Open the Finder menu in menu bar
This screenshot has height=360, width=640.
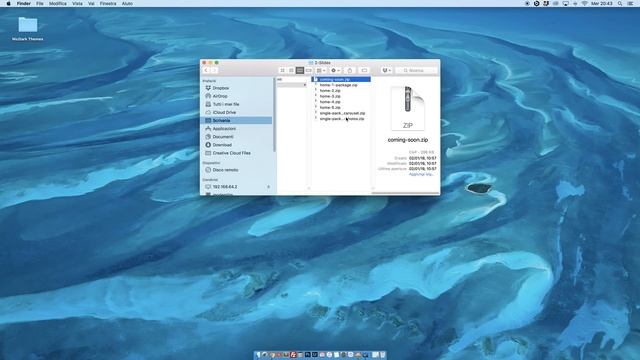tap(24, 3)
